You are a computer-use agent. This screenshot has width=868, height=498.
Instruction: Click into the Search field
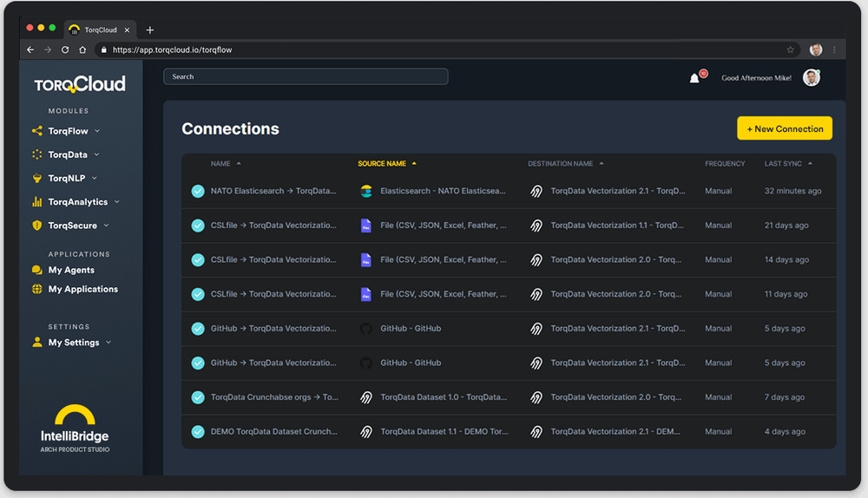[x=306, y=77]
